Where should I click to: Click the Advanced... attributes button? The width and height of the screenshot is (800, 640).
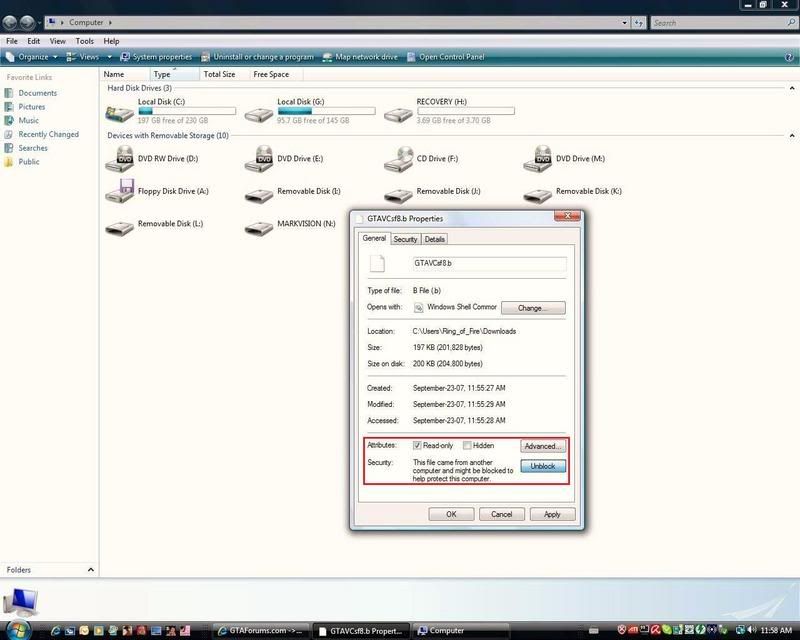(x=543, y=446)
